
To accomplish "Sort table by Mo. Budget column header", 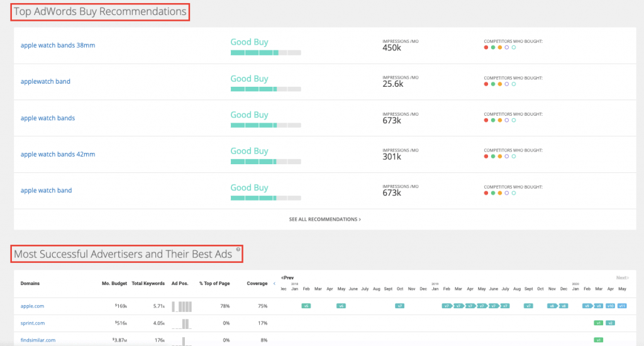I will tap(114, 284).
